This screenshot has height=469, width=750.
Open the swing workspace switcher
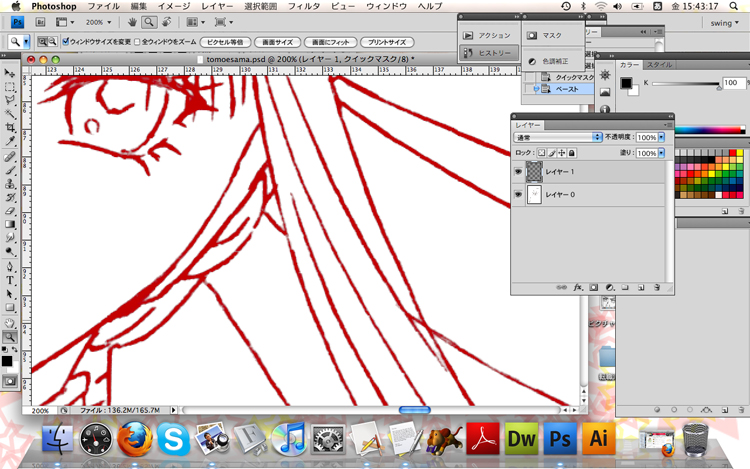click(724, 23)
